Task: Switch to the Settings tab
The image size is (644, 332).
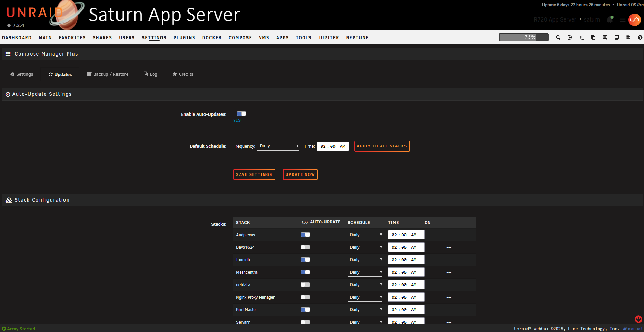Action: (x=21, y=74)
